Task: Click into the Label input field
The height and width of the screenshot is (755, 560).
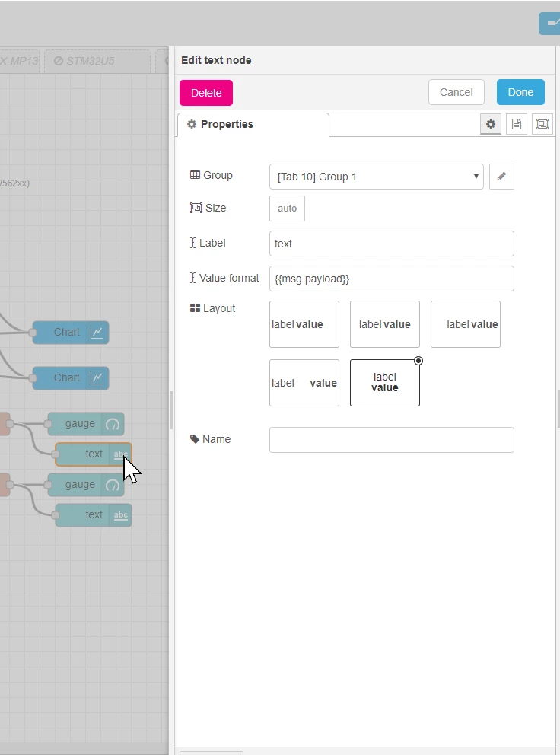Action: pyautogui.click(x=392, y=244)
